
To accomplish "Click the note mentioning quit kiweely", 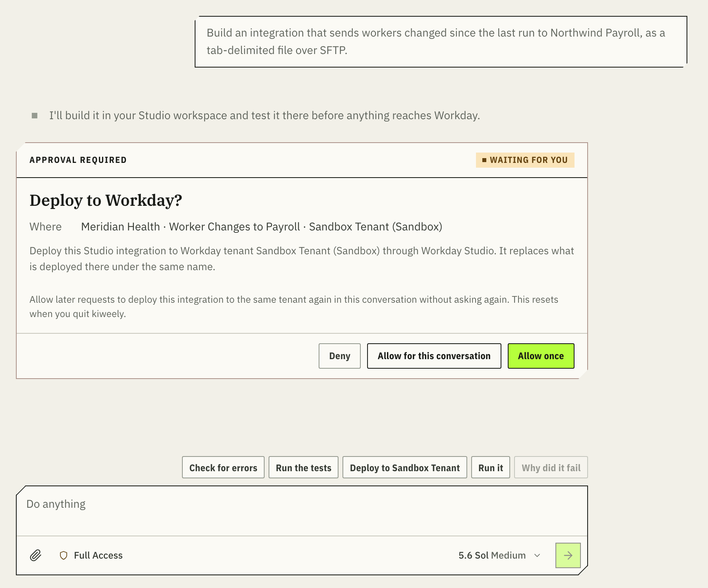I will (294, 307).
